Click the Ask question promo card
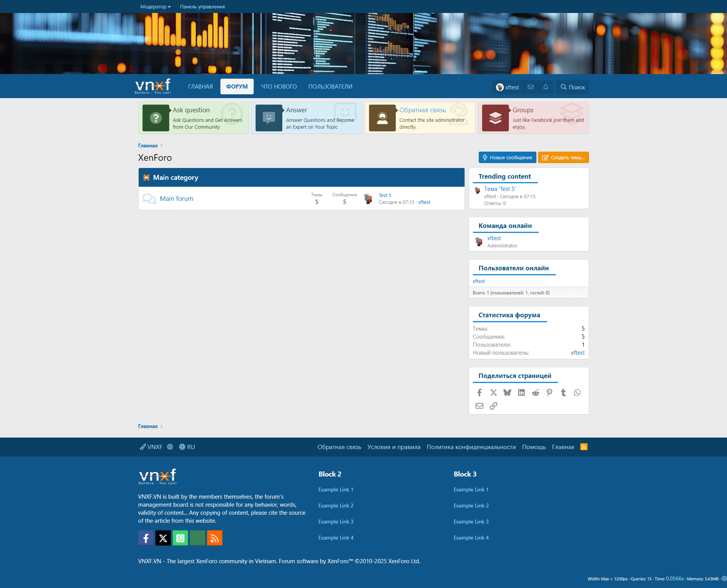This screenshot has height=588, width=727. pos(194,118)
